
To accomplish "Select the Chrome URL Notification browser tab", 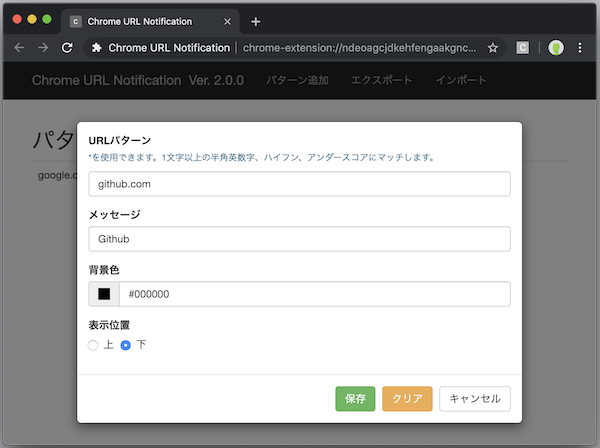I will 150,21.
